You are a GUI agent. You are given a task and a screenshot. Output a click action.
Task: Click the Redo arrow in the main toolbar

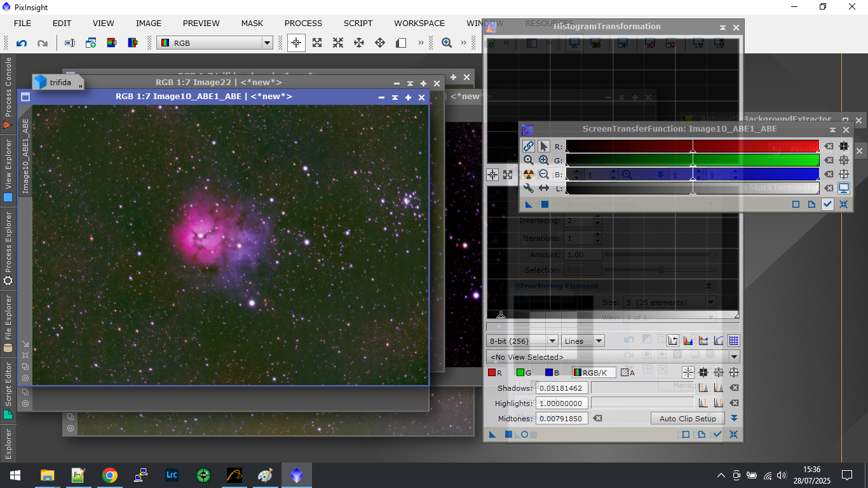[43, 43]
